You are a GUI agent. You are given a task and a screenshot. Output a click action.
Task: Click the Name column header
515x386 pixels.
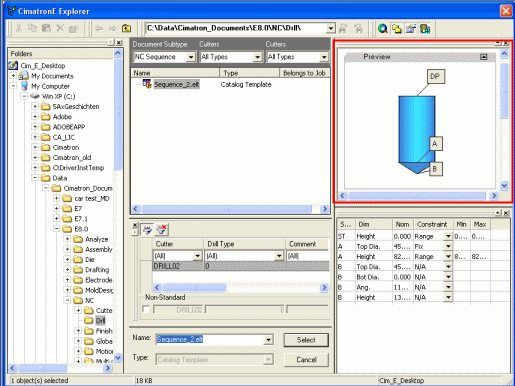click(175, 73)
